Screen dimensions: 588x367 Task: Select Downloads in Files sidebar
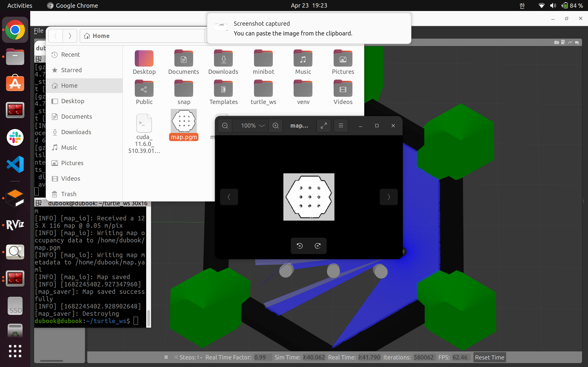[x=76, y=132]
